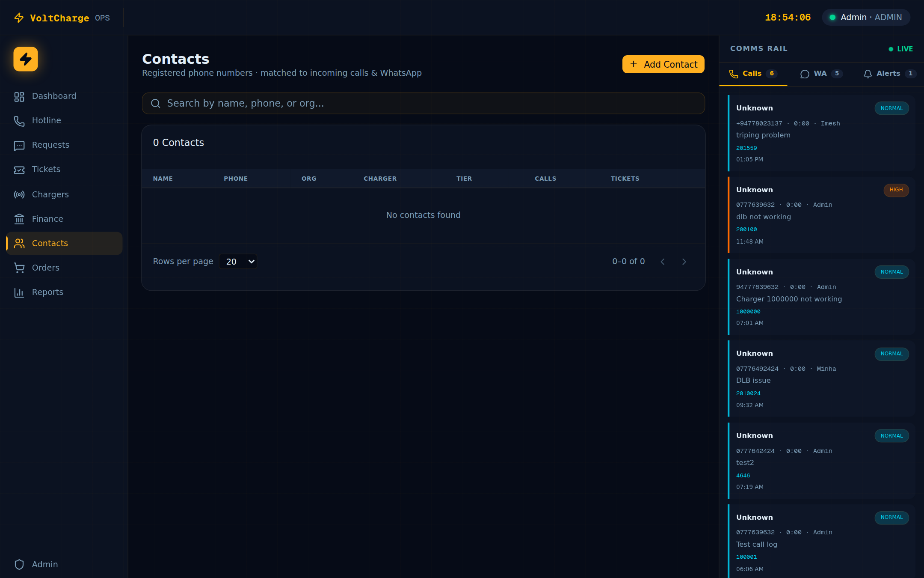Select the Dashboard icon in the sidebar
This screenshot has width=924, height=578.
coord(19,96)
